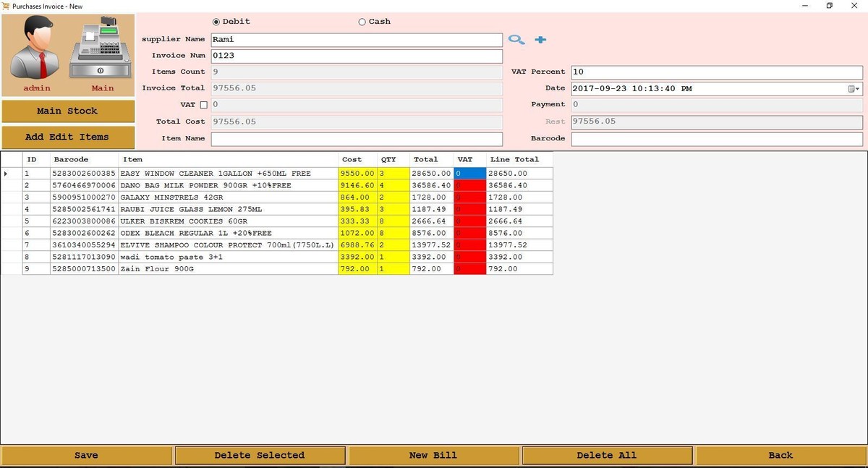
Task: Click the supplier search magnifier icon
Action: point(516,40)
